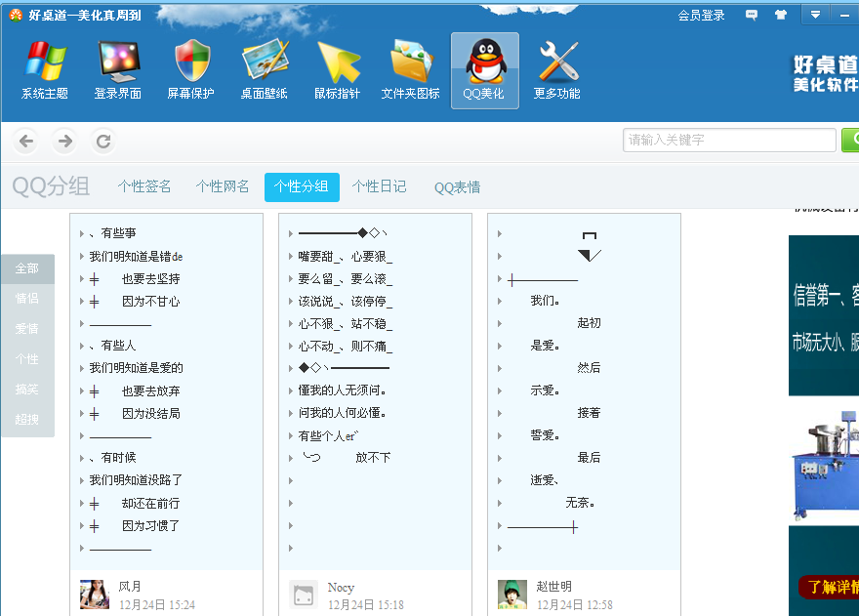
Task: Open the 文件夹图标 folder icon section
Action: [411, 70]
